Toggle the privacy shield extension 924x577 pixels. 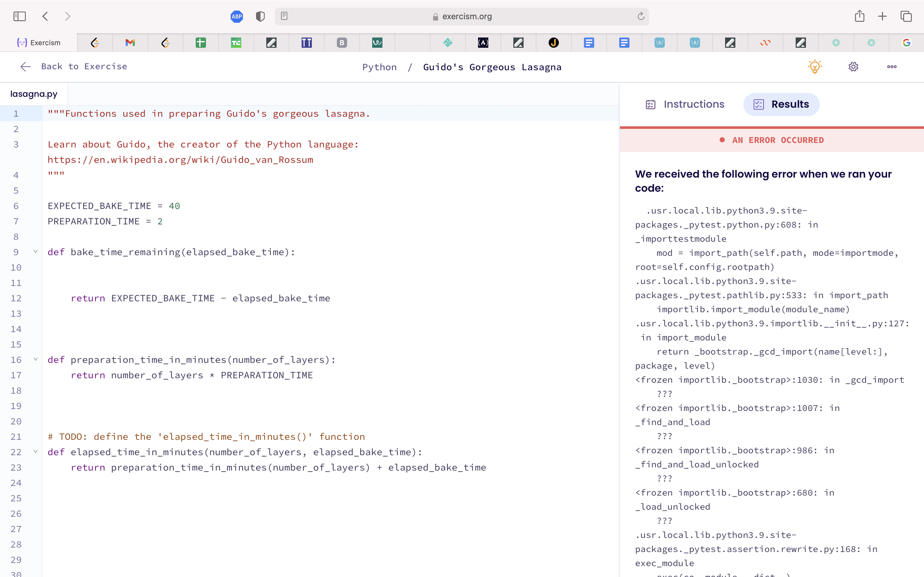click(x=260, y=16)
